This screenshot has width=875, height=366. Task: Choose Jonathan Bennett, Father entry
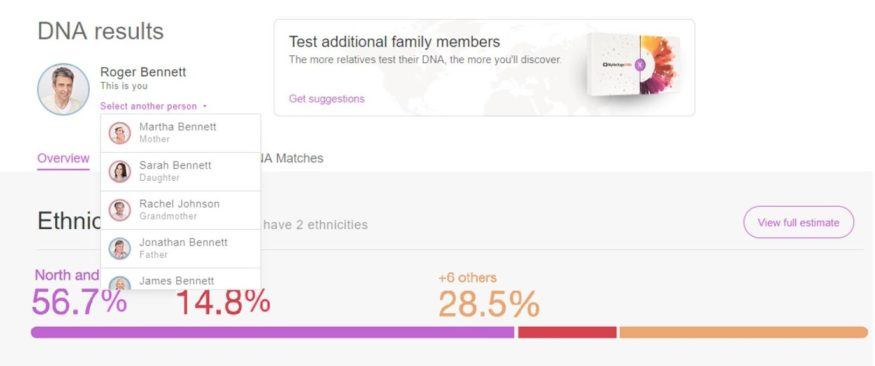coord(180,249)
